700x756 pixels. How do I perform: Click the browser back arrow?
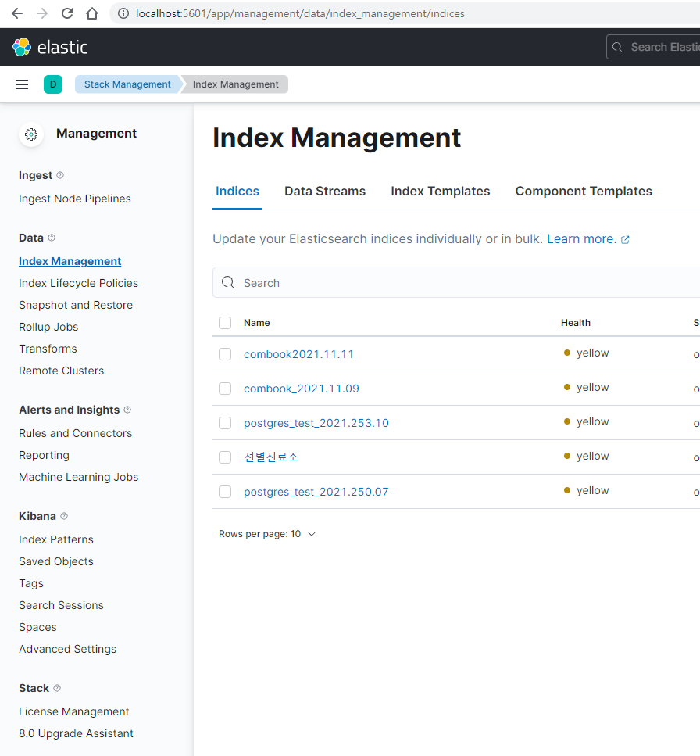tap(17, 13)
